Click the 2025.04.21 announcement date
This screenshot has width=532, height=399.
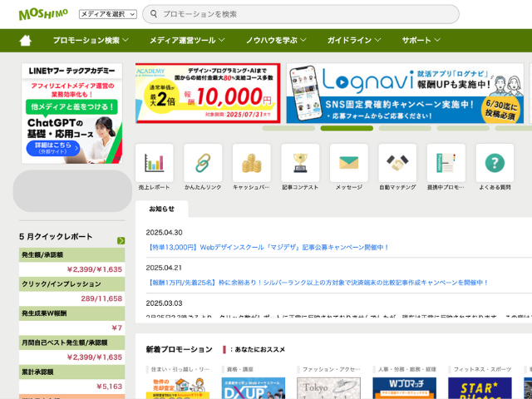(164, 268)
